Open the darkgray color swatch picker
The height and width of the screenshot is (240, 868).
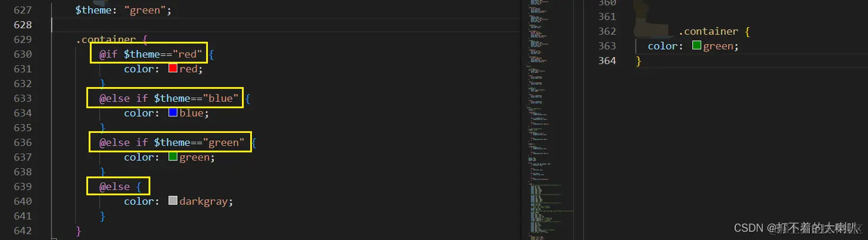coord(173,201)
